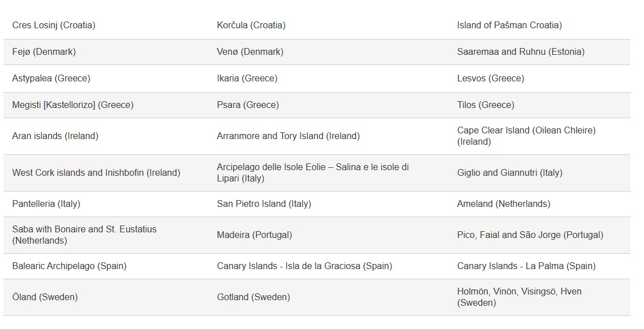
Task: Select Fejø (Denmark) in the table
Action: pyautogui.click(x=44, y=52)
